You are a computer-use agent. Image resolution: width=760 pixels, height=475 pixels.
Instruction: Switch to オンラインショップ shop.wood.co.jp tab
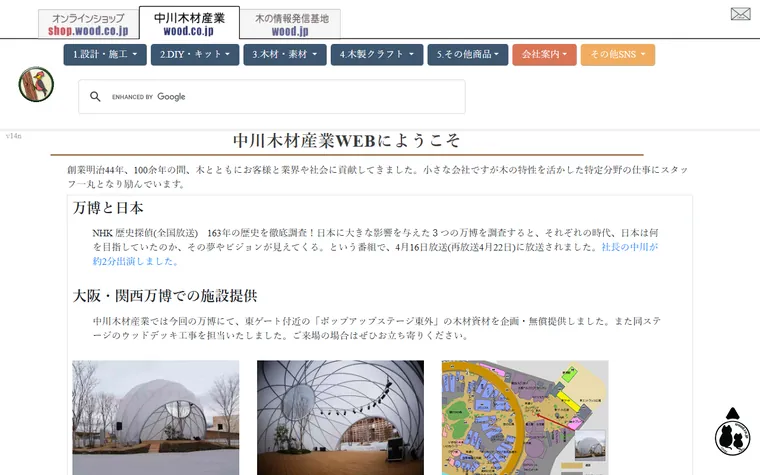pyautogui.click(x=88, y=24)
